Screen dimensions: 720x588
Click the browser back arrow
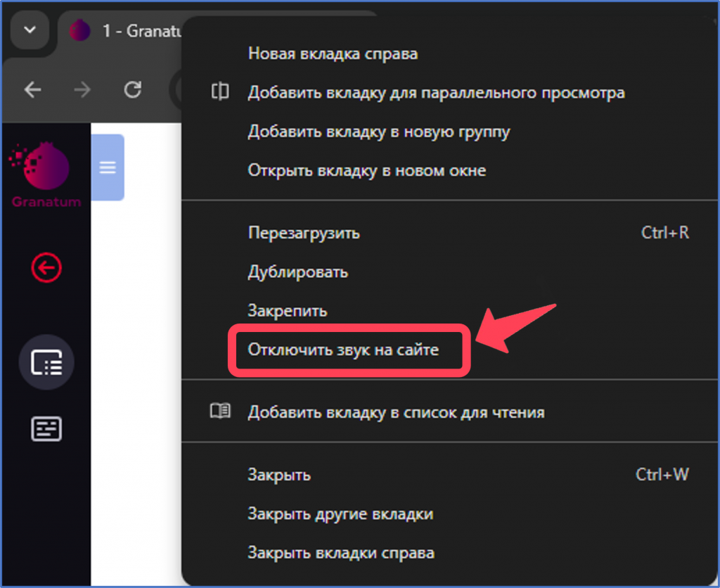pos(32,89)
